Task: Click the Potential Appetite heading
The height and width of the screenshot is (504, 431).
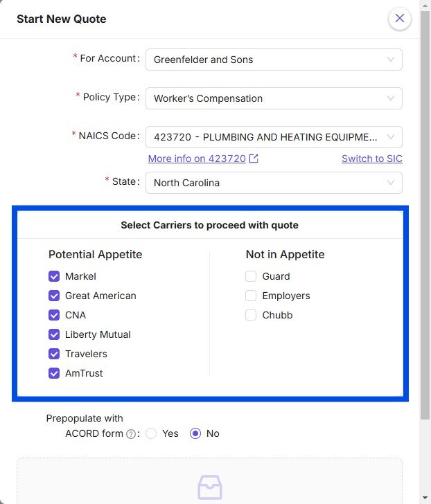Action: pos(95,254)
